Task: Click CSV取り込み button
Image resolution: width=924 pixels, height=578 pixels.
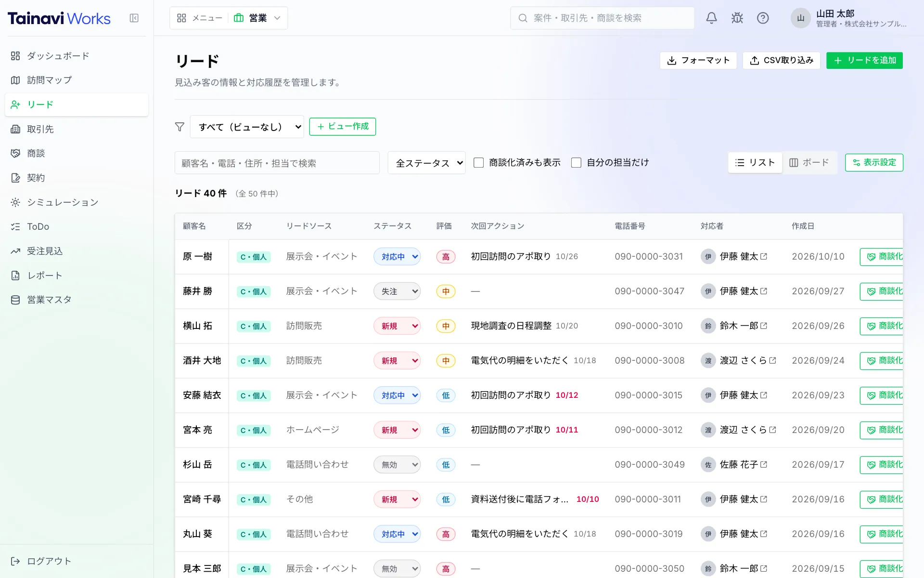Action: click(x=781, y=60)
